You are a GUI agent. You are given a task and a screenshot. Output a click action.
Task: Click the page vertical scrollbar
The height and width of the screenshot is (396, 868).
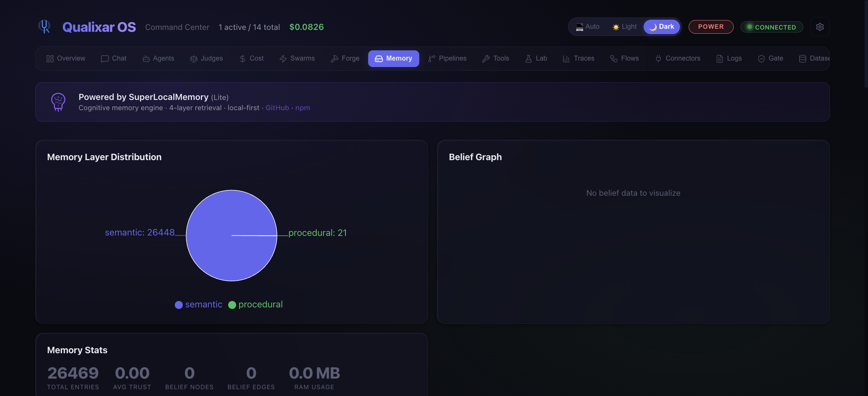point(866,44)
